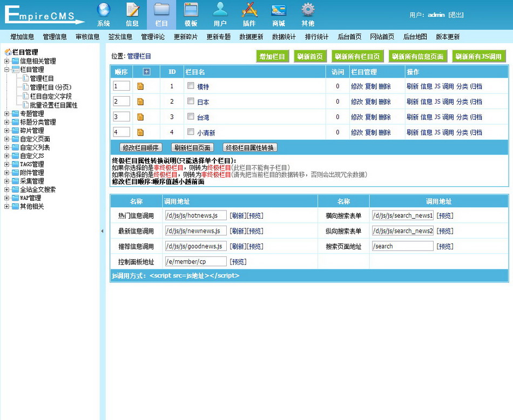The height and width of the screenshot is (420, 513).
Task: Click the 终极栏目属性转换 button
Action: (250, 148)
